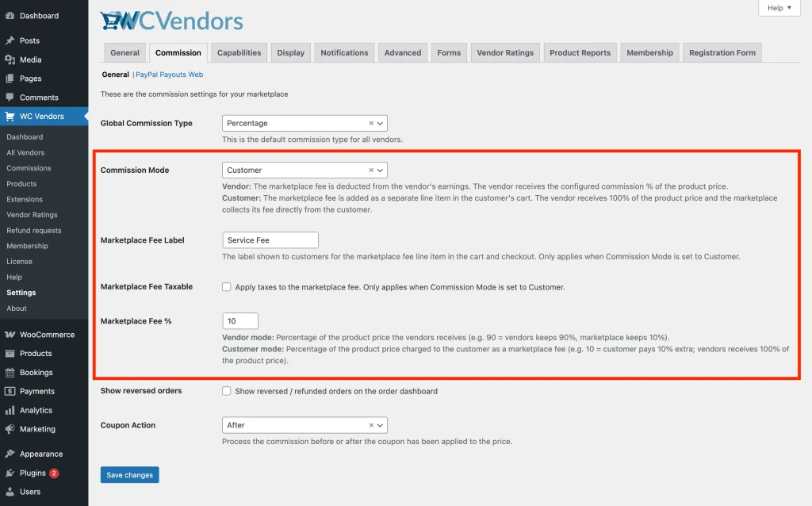Open Refund requests in sidebar submenu
This screenshot has width=812, height=506.
(34, 231)
